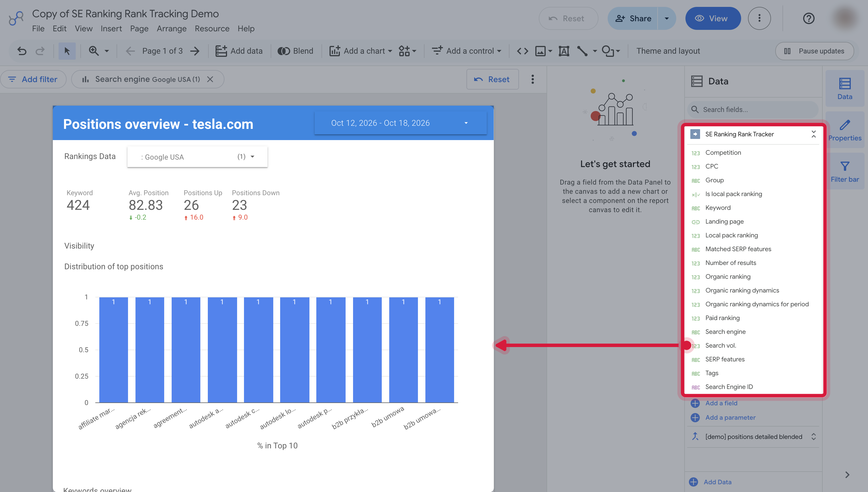
Task: Click the top Reset button
Action: 568,19
